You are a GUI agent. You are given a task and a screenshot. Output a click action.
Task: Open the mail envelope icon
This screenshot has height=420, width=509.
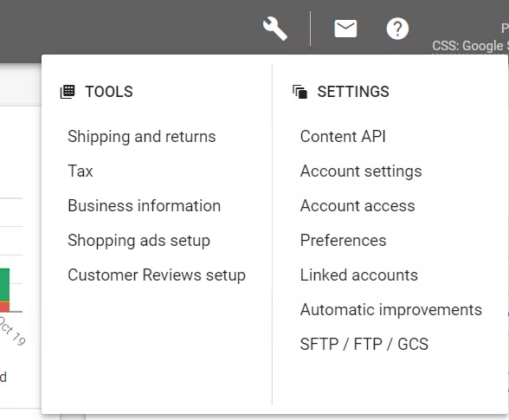click(345, 29)
